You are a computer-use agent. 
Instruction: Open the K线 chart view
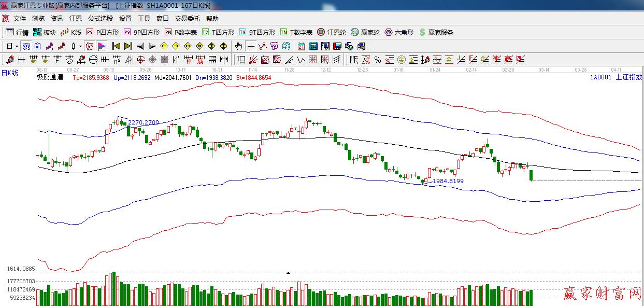(x=71, y=32)
